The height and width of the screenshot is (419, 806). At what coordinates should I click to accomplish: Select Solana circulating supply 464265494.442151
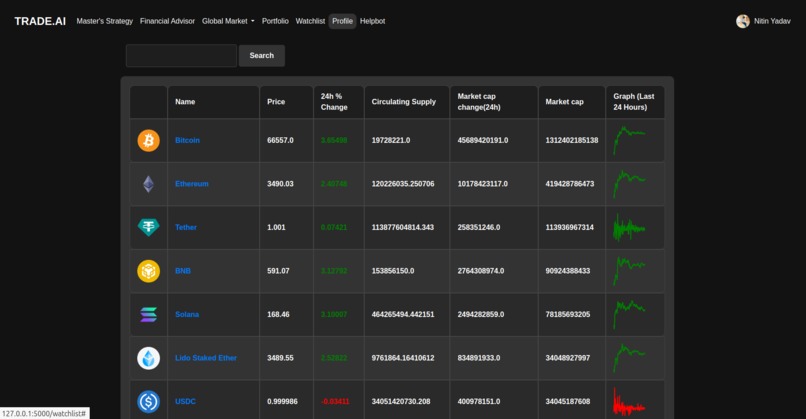click(403, 315)
